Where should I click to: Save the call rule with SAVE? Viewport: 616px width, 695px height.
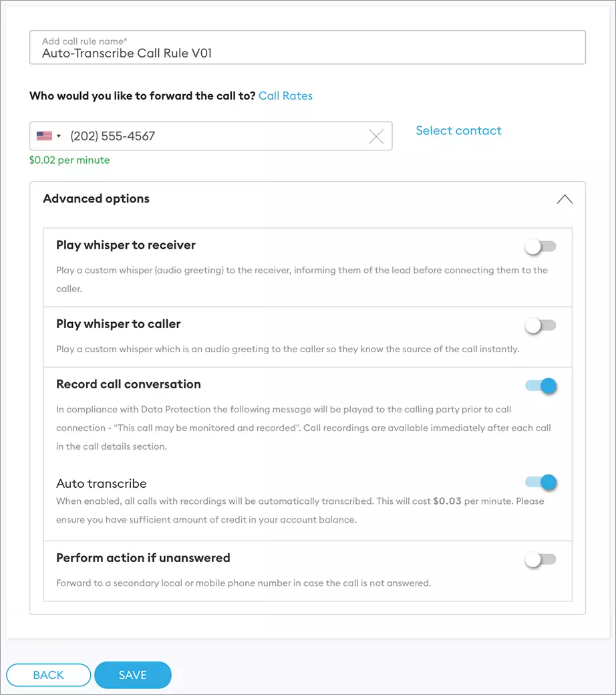point(133,675)
